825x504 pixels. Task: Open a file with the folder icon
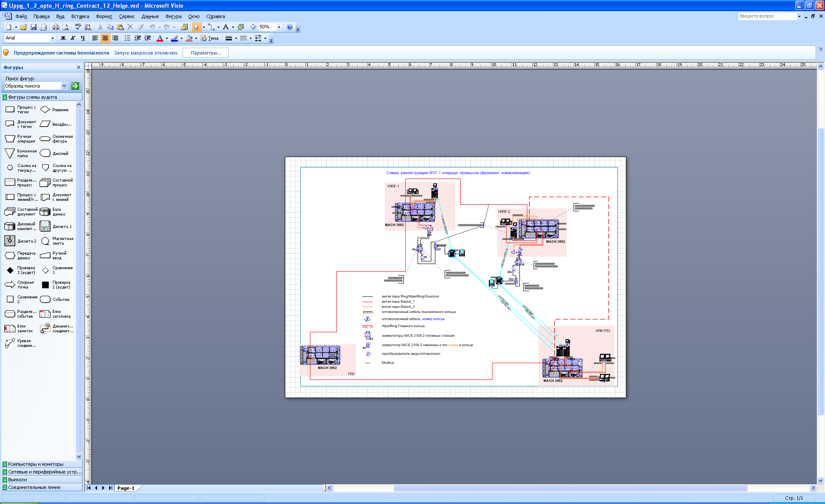tap(24, 27)
